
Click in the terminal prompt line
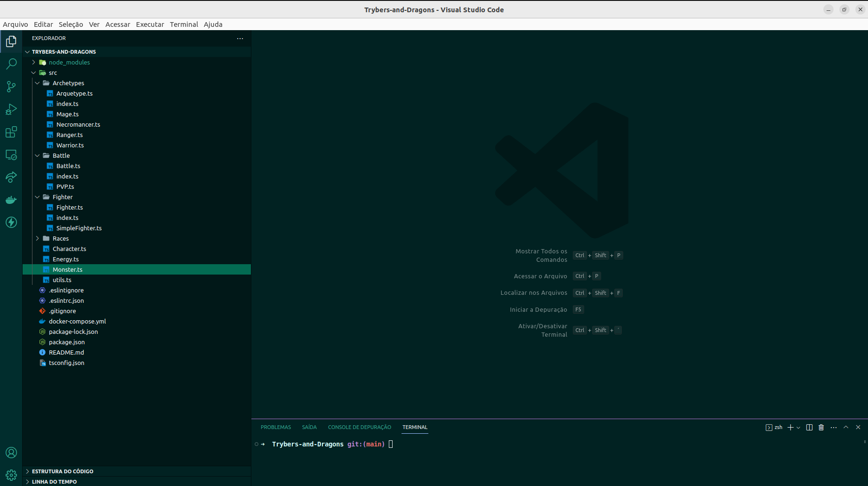coord(391,444)
